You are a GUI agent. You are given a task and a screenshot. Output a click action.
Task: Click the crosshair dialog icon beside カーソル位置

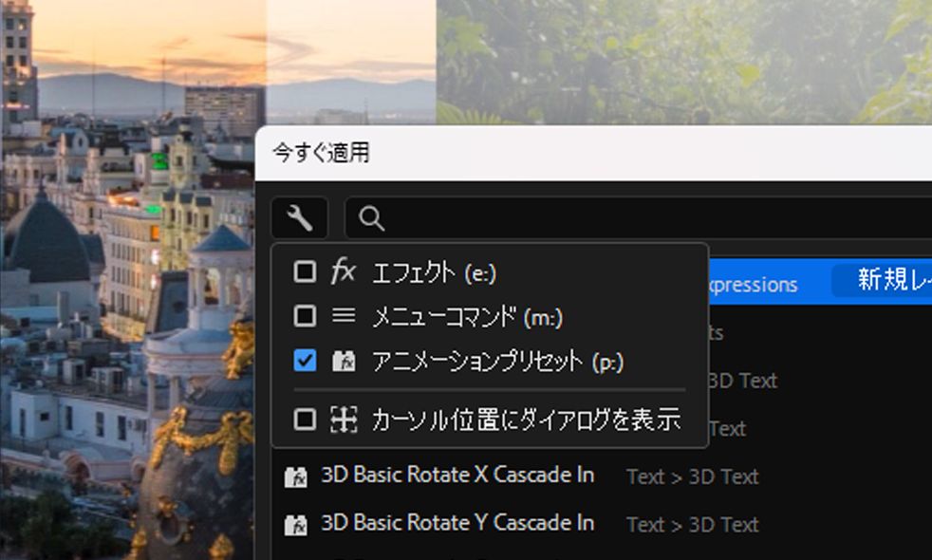point(343,420)
